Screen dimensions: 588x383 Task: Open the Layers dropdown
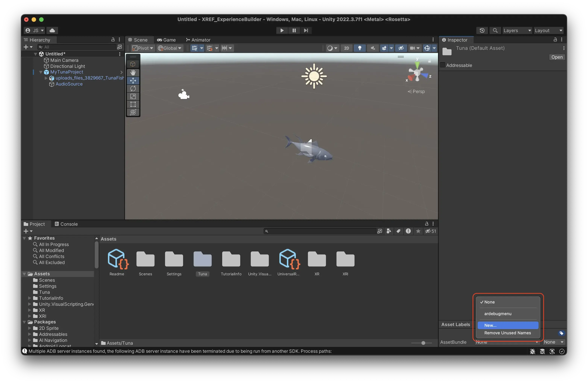pyautogui.click(x=517, y=30)
